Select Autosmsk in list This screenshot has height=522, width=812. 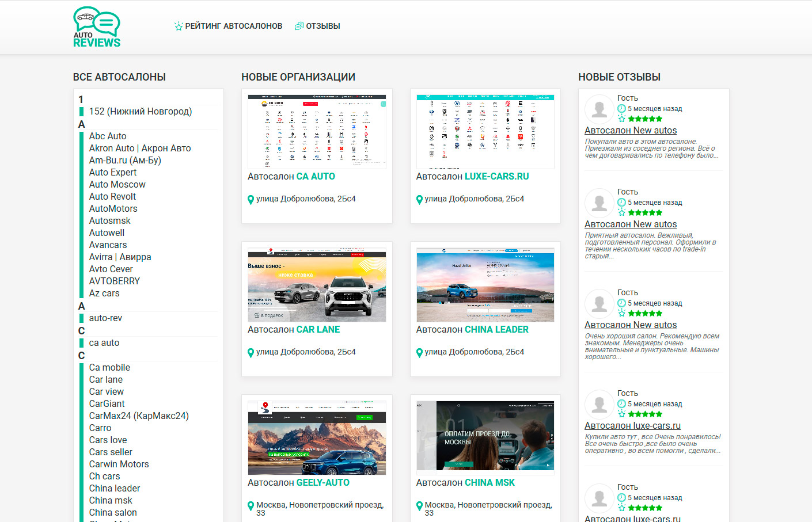click(109, 221)
